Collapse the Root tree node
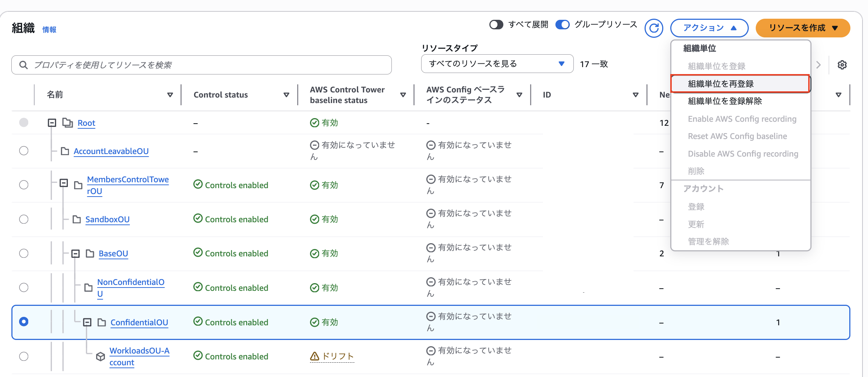This screenshot has height=377, width=868. pos(52,123)
